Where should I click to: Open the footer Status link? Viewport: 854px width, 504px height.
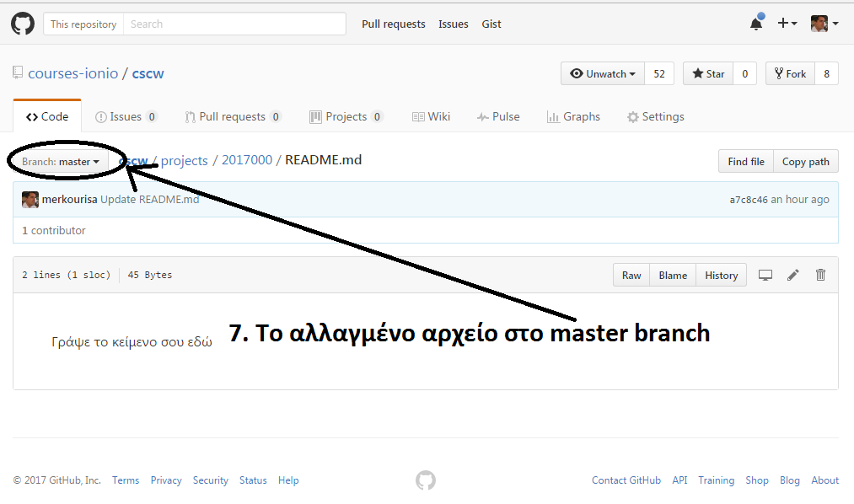coord(253,480)
